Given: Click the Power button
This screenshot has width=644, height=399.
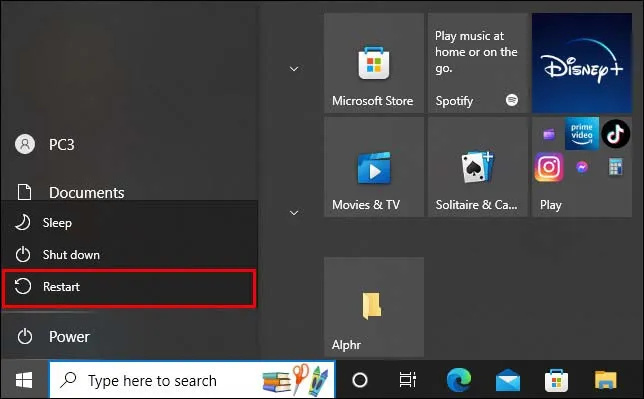Looking at the screenshot, I should [129, 337].
